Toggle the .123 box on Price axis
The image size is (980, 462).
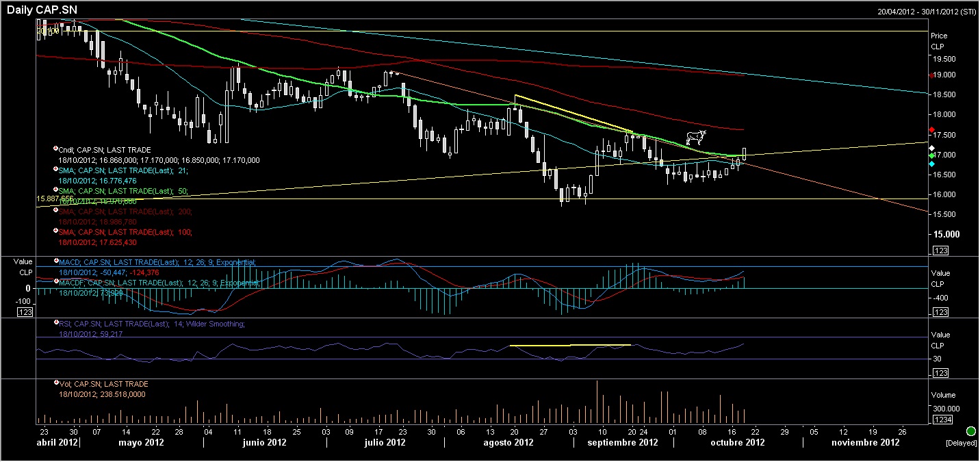pyautogui.click(x=940, y=251)
